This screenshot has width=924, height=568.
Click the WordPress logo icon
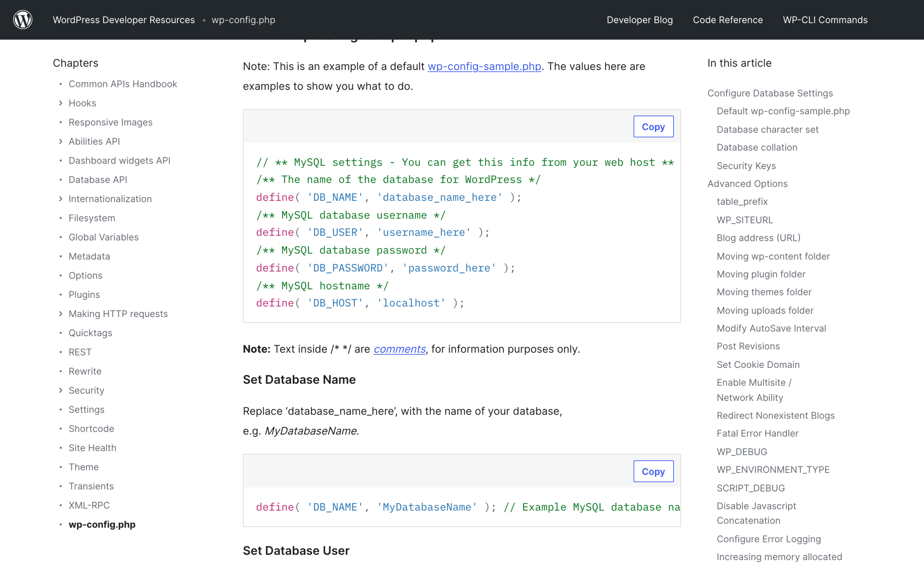23,19
